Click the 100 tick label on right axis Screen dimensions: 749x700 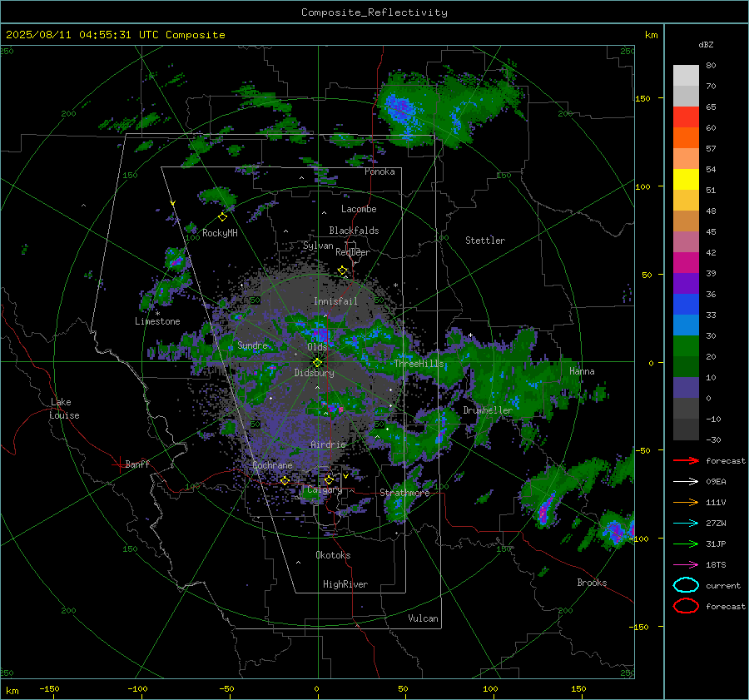pos(642,186)
